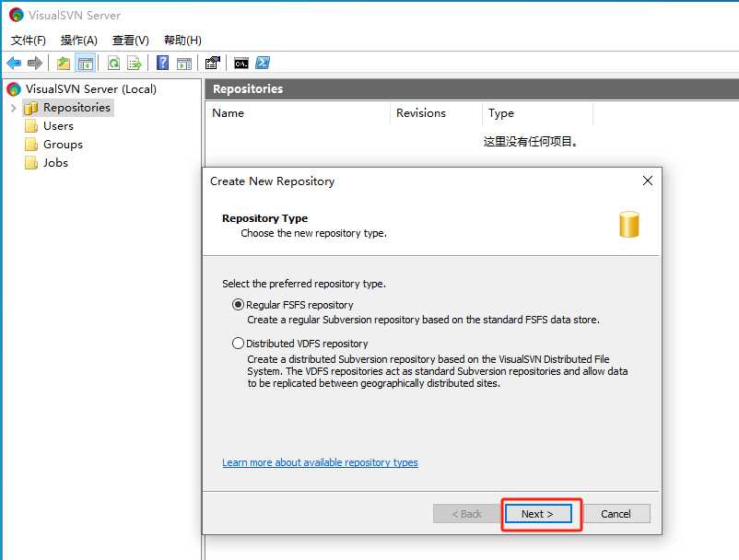Open the 查看(V) menu

click(131, 40)
